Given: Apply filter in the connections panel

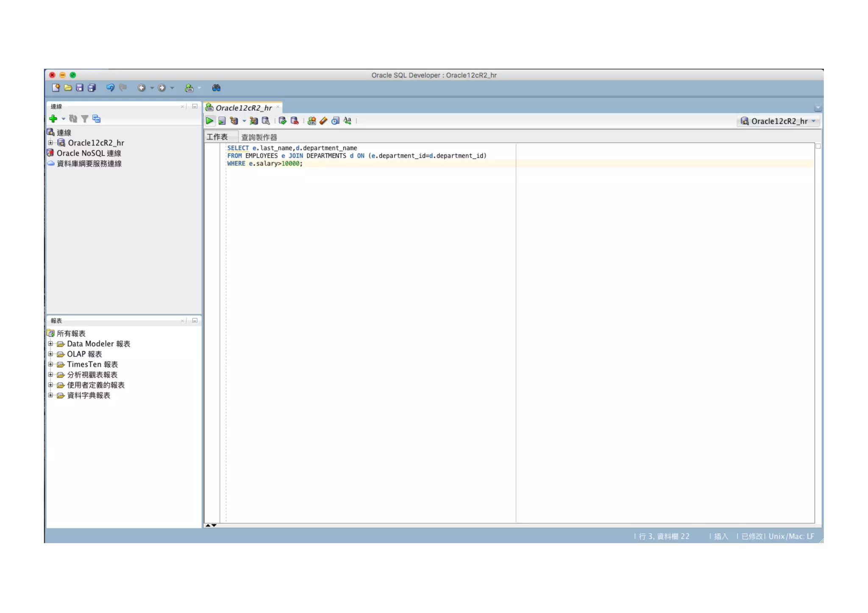Looking at the screenshot, I should pyautogui.click(x=84, y=119).
